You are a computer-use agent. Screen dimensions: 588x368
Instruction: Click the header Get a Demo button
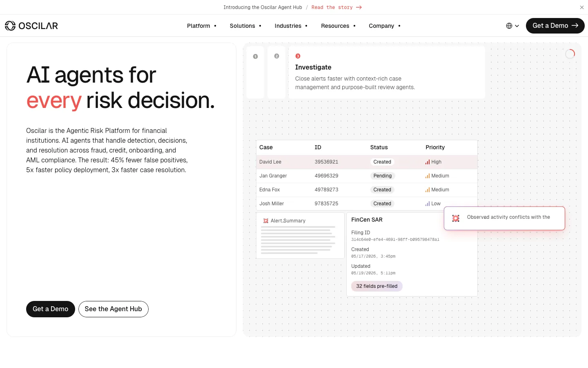pyautogui.click(x=555, y=26)
